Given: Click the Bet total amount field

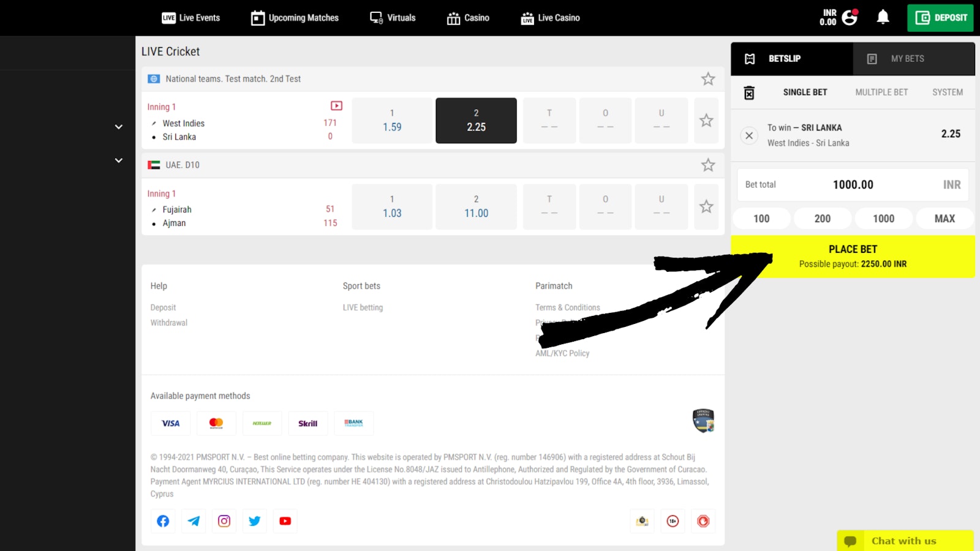Looking at the screenshot, I should 853,185.
